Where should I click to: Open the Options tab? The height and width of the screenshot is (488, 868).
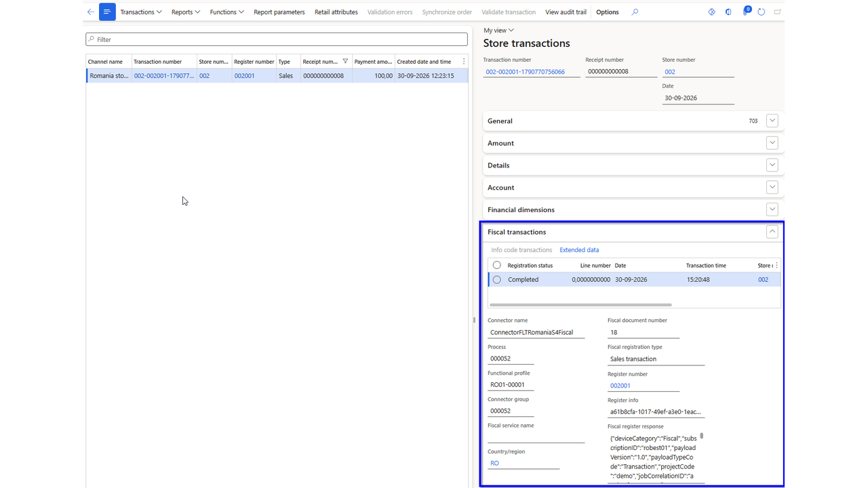[608, 12]
